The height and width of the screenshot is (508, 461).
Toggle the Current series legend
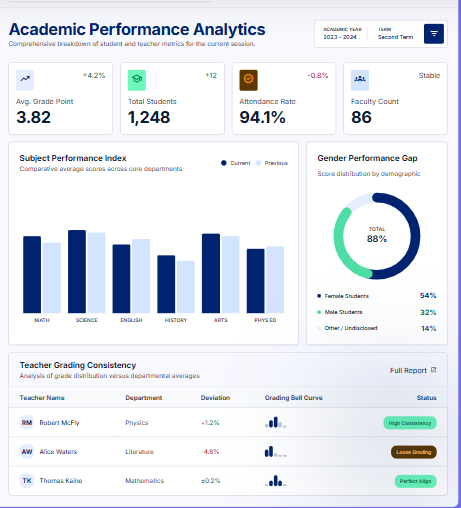click(236, 163)
